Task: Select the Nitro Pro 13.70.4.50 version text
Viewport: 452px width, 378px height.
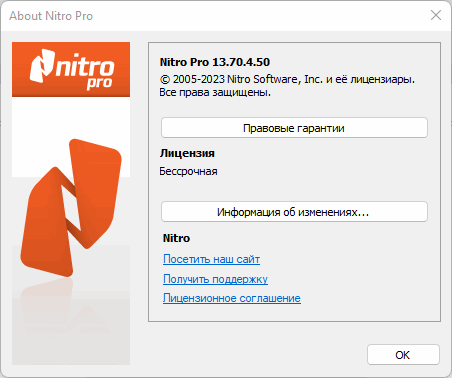Action: point(215,62)
